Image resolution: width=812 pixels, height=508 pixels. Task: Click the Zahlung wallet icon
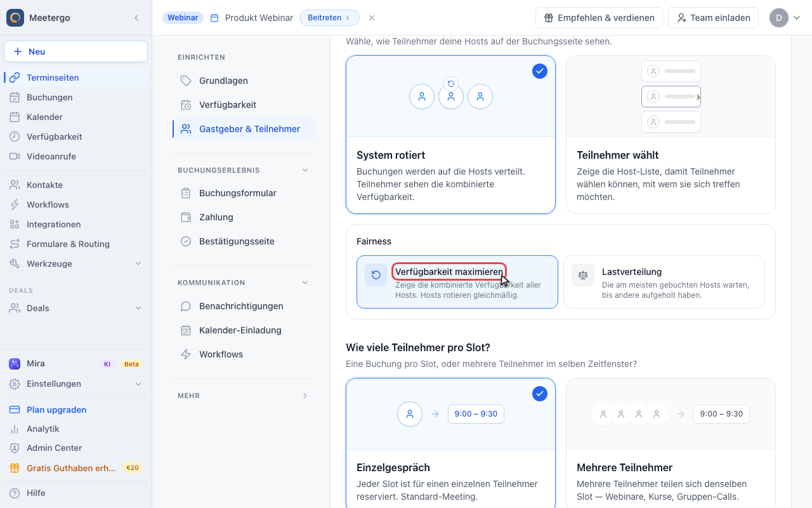(x=186, y=217)
